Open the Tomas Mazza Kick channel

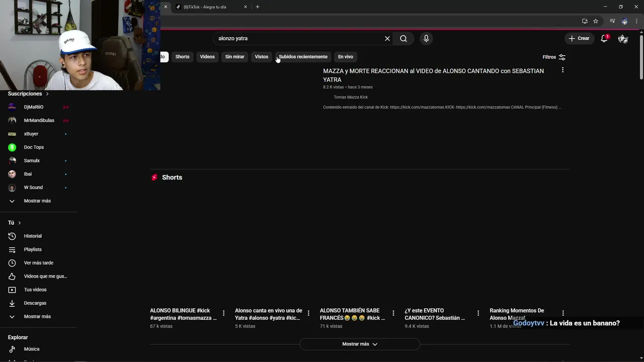pyautogui.click(x=351, y=97)
